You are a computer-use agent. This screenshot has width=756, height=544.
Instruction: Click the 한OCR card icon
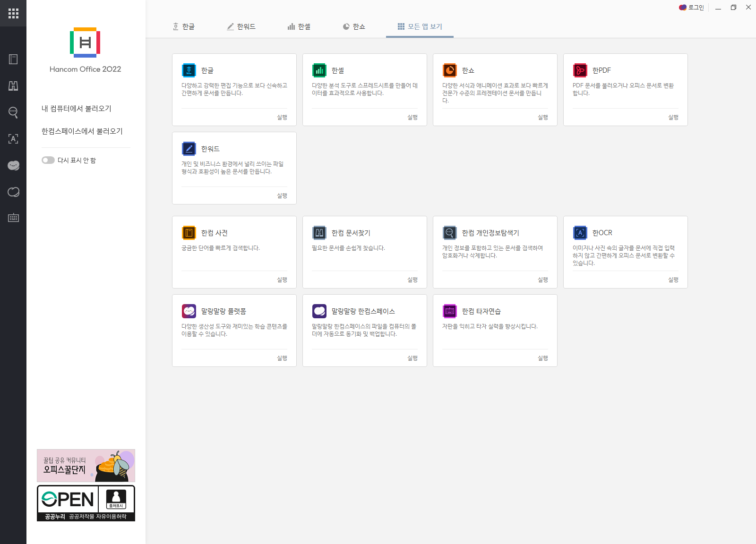580,233
